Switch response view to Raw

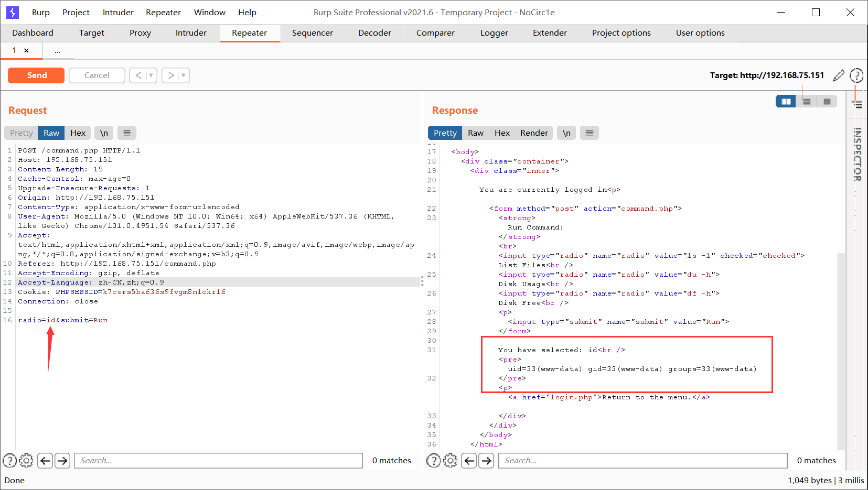pyautogui.click(x=476, y=133)
